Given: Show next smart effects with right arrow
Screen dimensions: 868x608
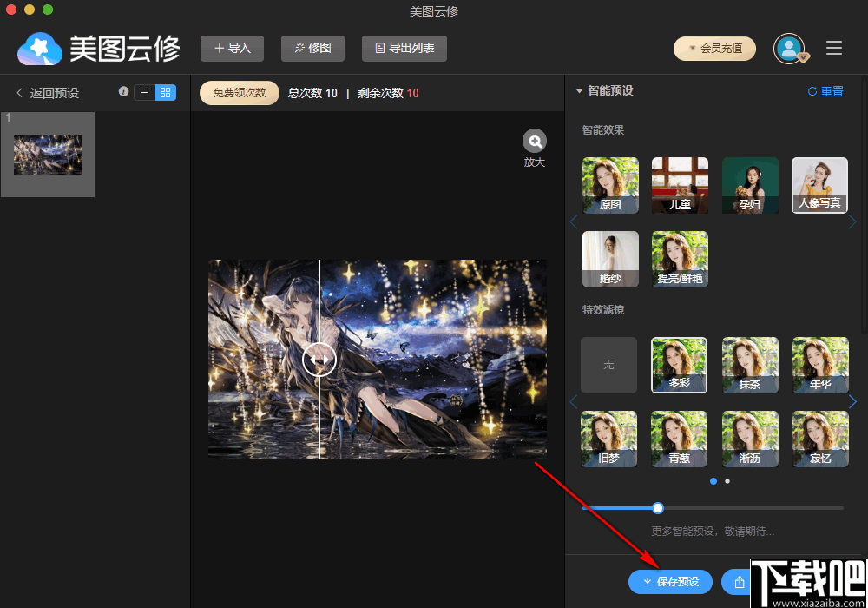Looking at the screenshot, I should click(x=852, y=222).
